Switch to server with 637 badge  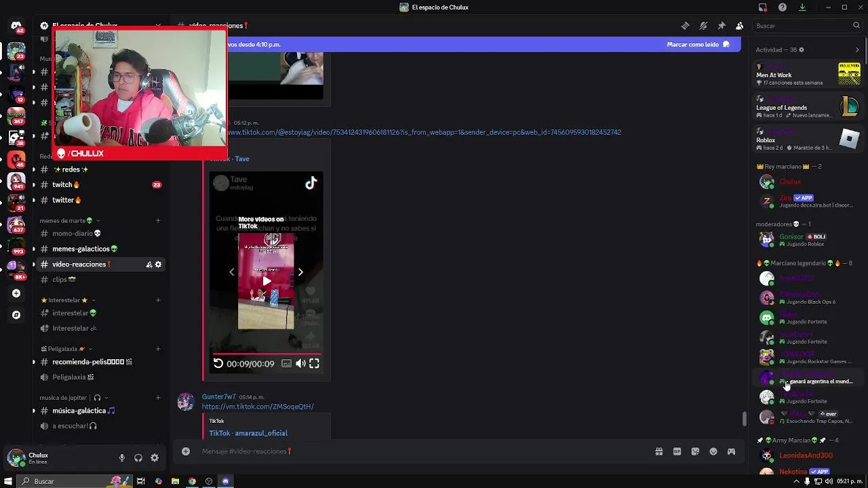pyautogui.click(x=16, y=224)
